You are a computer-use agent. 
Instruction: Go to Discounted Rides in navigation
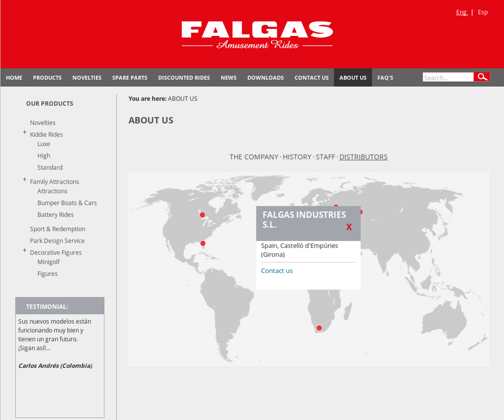pyautogui.click(x=184, y=78)
